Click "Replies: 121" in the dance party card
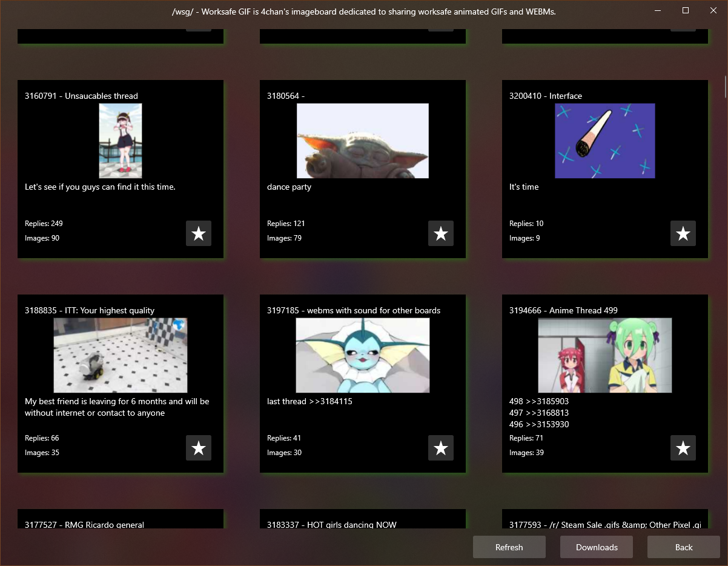The width and height of the screenshot is (728, 566). click(286, 224)
